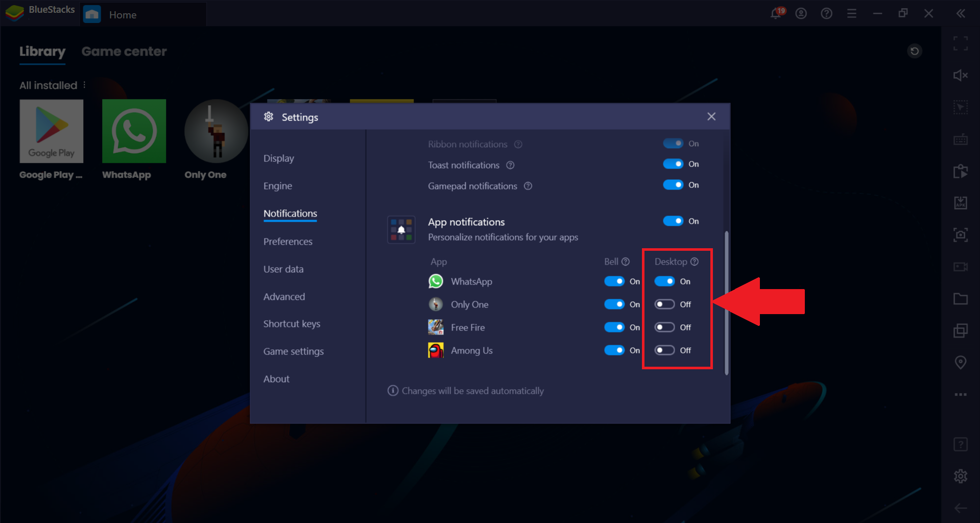Unmute volume using sidebar speaker icon

click(x=961, y=76)
